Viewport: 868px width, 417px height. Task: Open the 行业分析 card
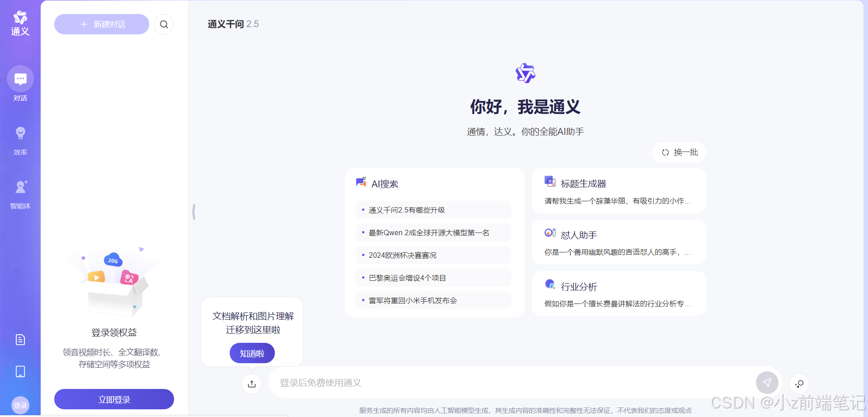pos(619,293)
